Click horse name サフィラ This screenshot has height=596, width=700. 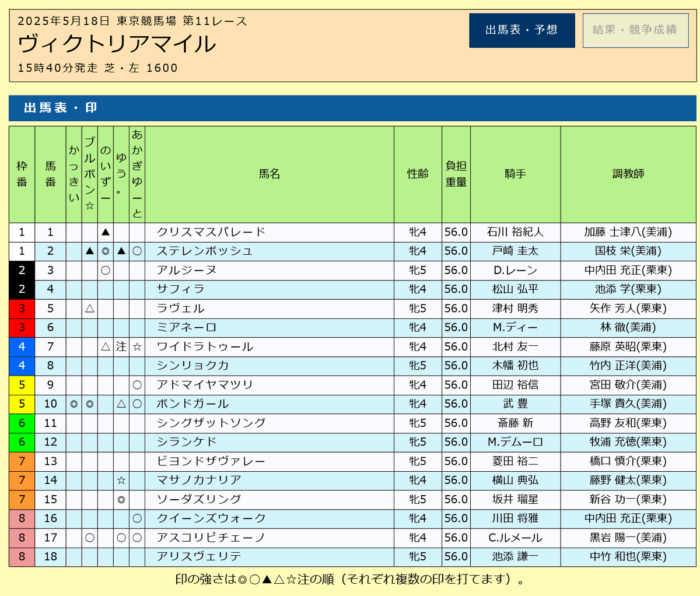point(180,289)
